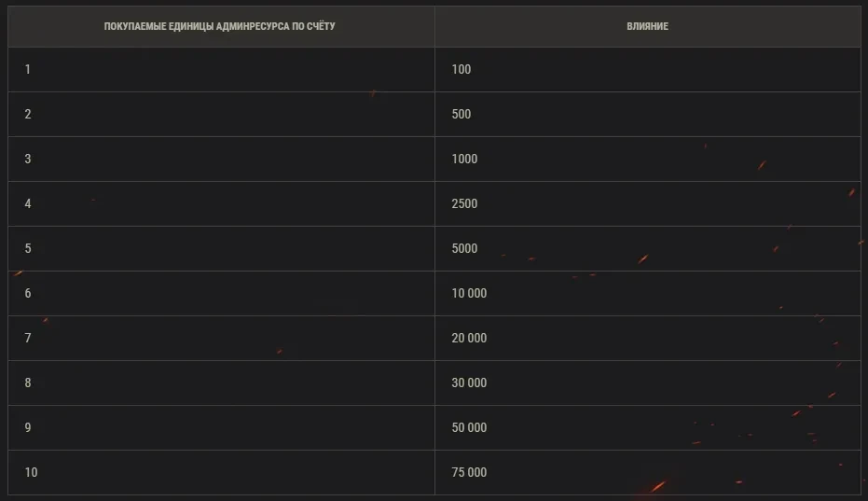868x501 pixels.
Task: Click the influence value 2500
Action: pos(464,203)
